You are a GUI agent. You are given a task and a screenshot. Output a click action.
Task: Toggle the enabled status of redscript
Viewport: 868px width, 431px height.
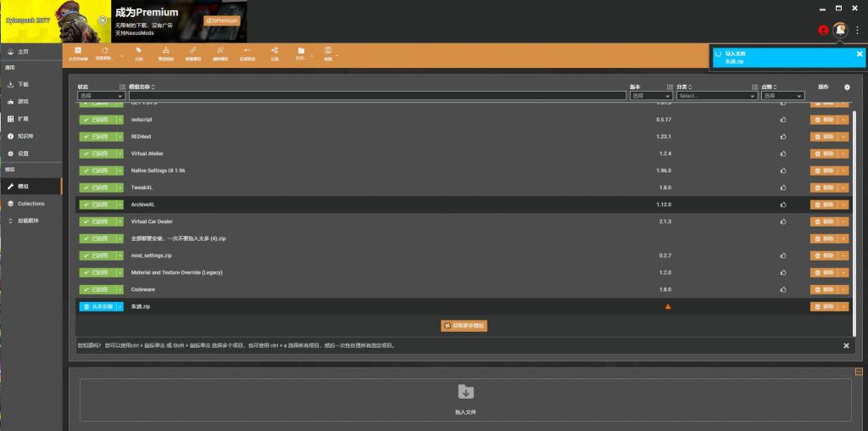[x=97, y=120]
